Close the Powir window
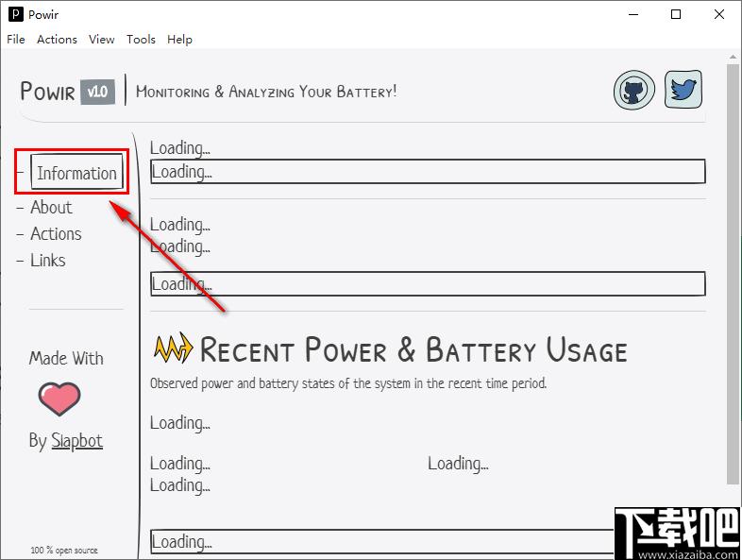This screenshot has width=742, height=560. point(719,15)
